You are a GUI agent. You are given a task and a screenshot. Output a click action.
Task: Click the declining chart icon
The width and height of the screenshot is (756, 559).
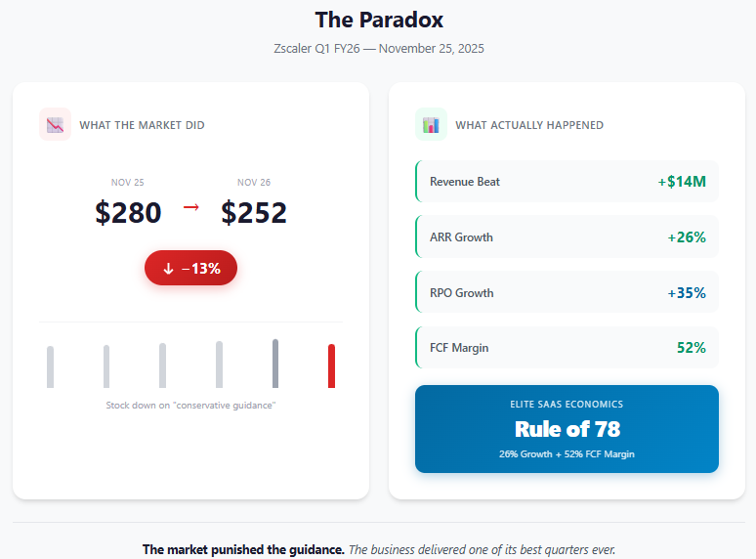coord(55,124)
